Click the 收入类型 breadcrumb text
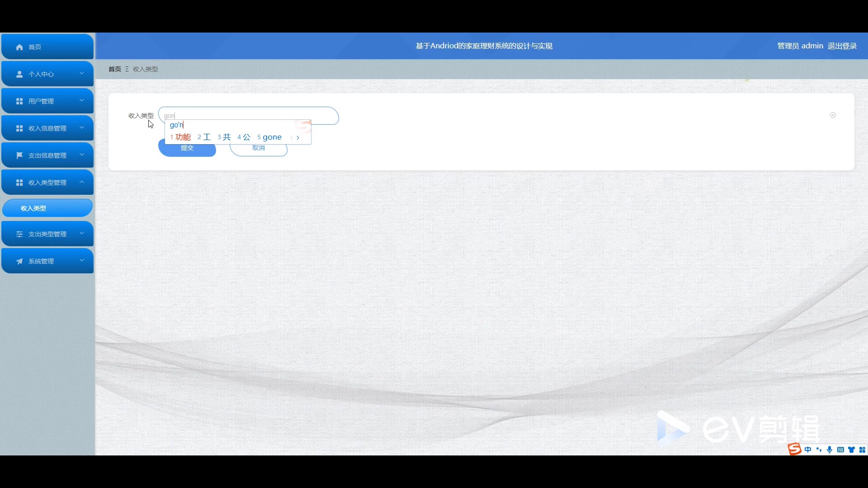Viewport: 868px width, 488px height. [146, 69]
